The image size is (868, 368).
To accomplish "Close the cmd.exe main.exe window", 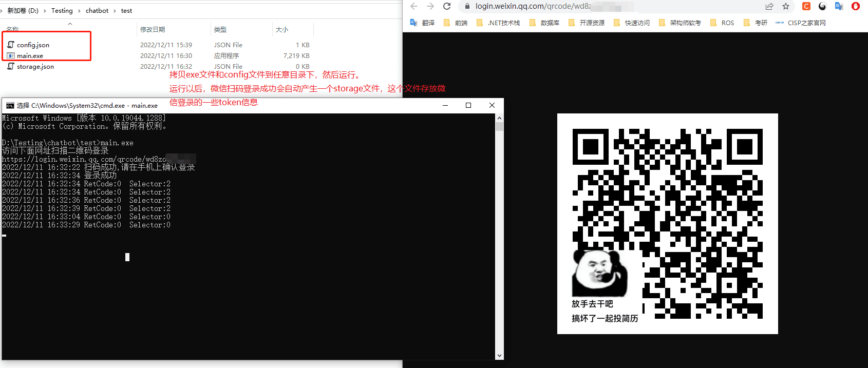I will 492,105.
